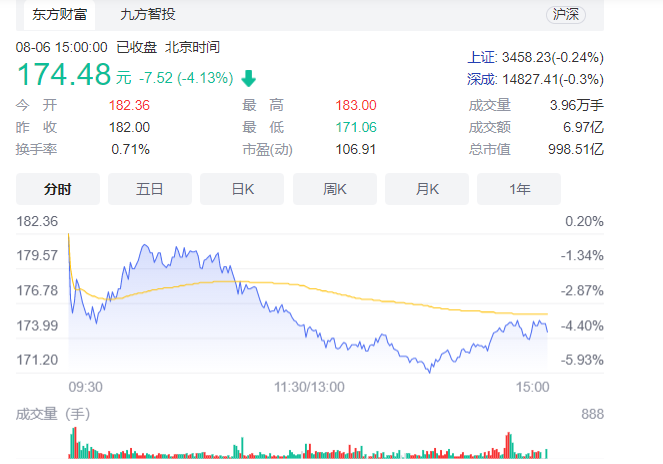Click the 上证 index quote

coord(535,58)
